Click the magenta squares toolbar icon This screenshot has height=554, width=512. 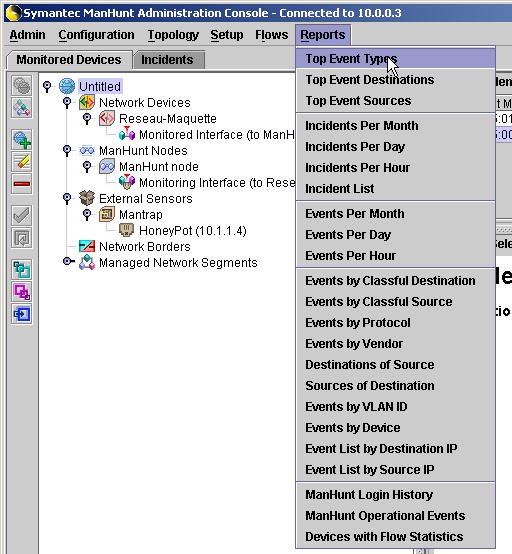tap(22, 292)
